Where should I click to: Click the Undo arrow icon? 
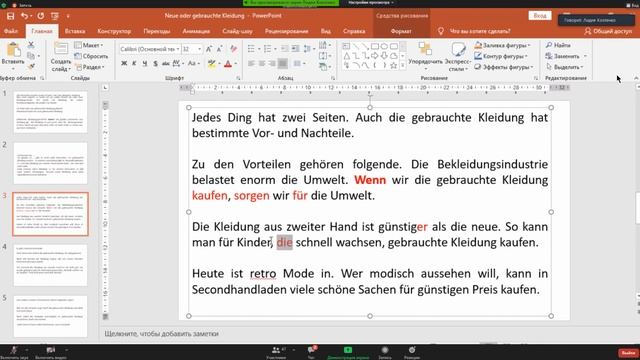(24, 16)
